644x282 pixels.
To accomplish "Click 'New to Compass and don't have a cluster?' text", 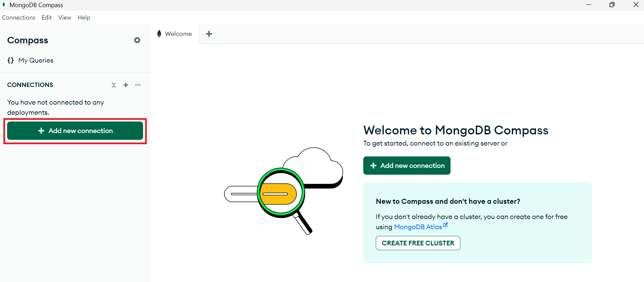I will click(448, 201).
